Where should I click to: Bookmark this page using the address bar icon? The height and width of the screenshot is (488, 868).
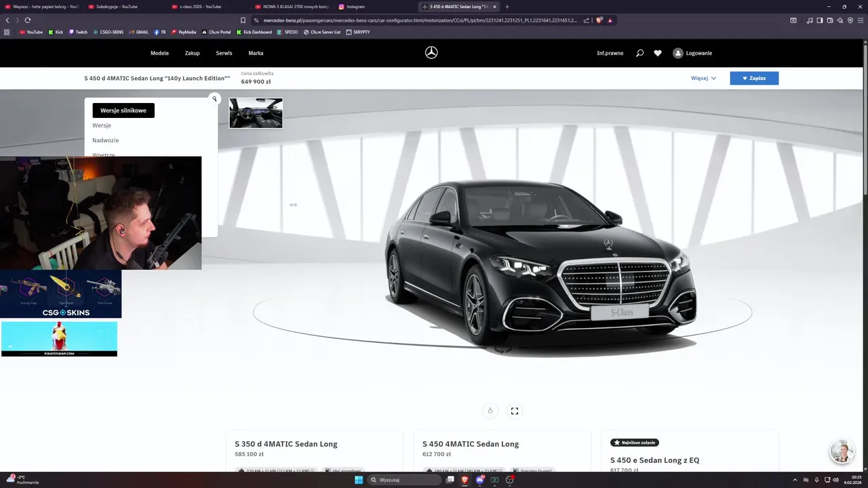click(243, 20)
